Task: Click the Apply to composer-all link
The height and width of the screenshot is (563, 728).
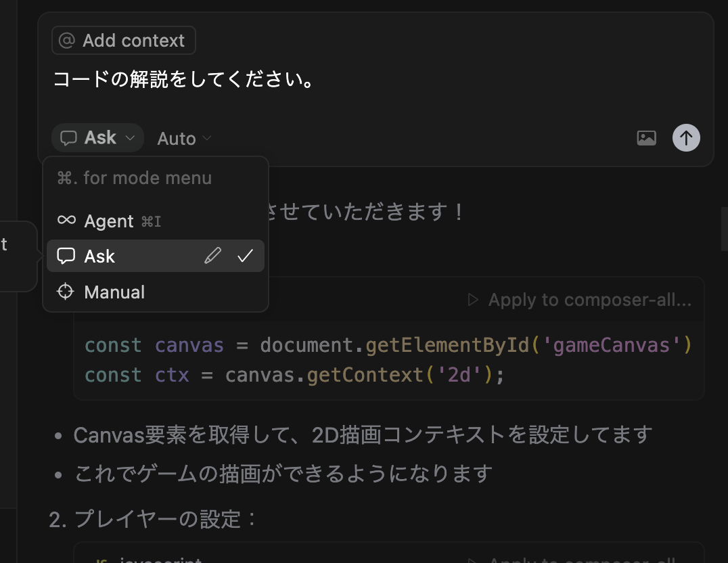Action: click(589, 299)
